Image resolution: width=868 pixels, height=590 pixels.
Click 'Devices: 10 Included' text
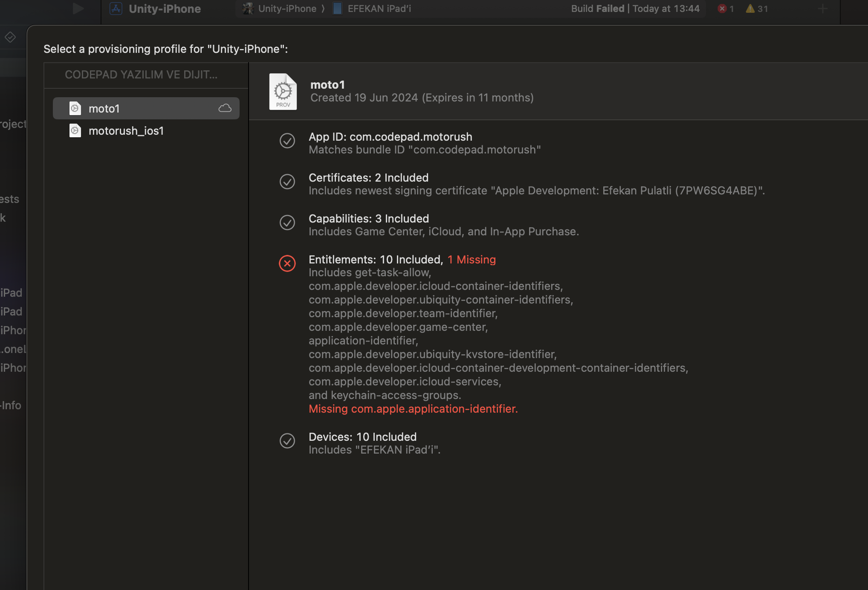pos(362,437)
